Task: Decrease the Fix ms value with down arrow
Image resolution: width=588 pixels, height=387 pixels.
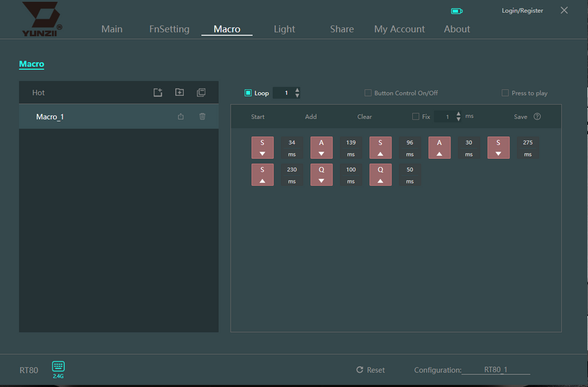Action: [x=459, y=119]
